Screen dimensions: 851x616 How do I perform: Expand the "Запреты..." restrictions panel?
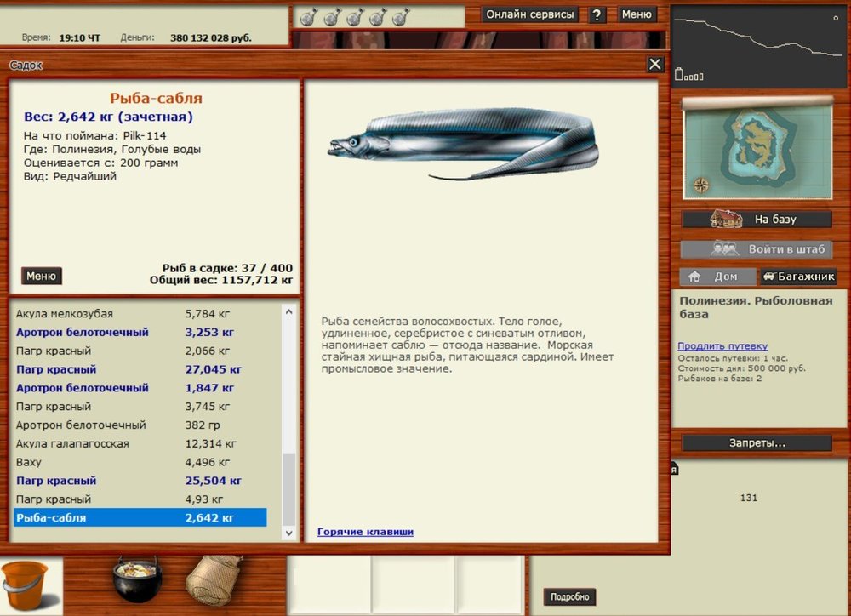click(757, 443)
